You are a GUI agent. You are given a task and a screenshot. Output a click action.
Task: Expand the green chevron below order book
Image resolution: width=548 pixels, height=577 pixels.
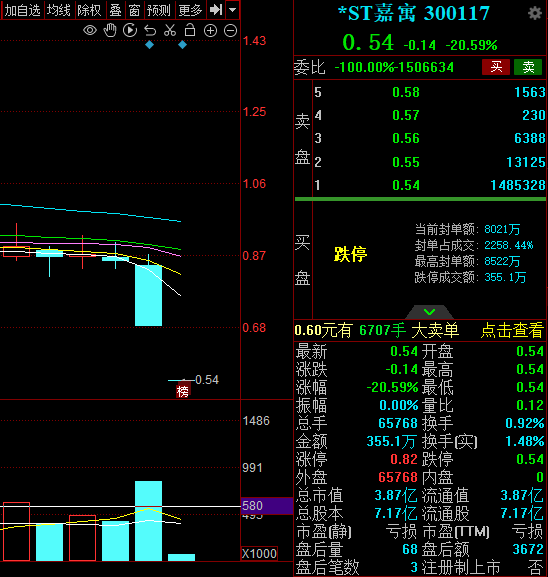pos(429,312)
